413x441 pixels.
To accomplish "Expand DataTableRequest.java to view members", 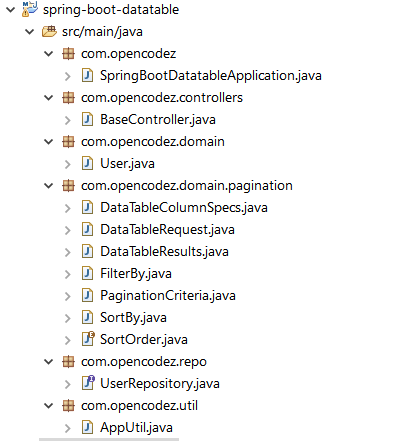I will pyautogui.click(x=67, y=230).
